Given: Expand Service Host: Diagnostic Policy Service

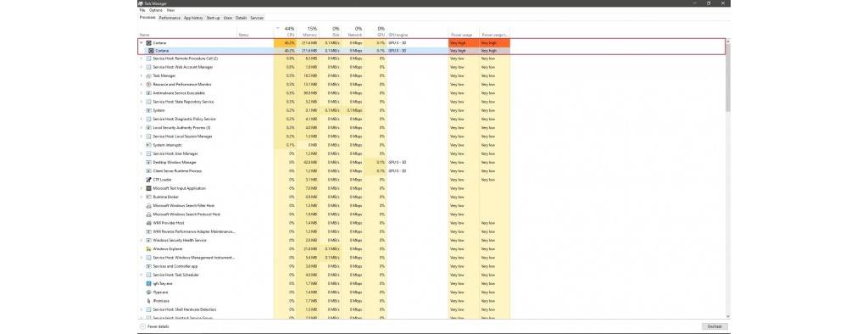Looking at the screenshot, I should point(142,119).
